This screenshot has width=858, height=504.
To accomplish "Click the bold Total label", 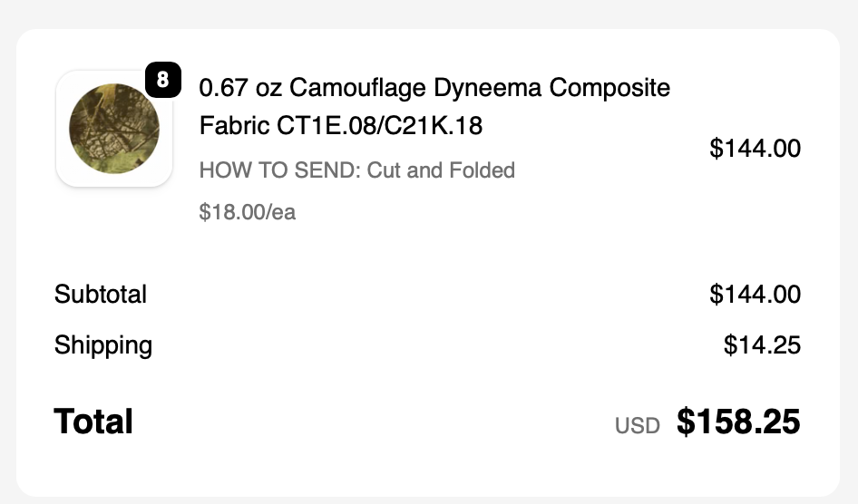I will point(93,422).
